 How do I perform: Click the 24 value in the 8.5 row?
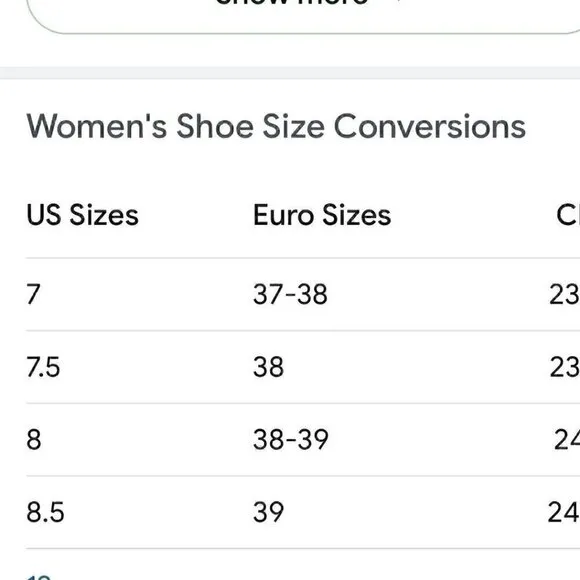564,512
